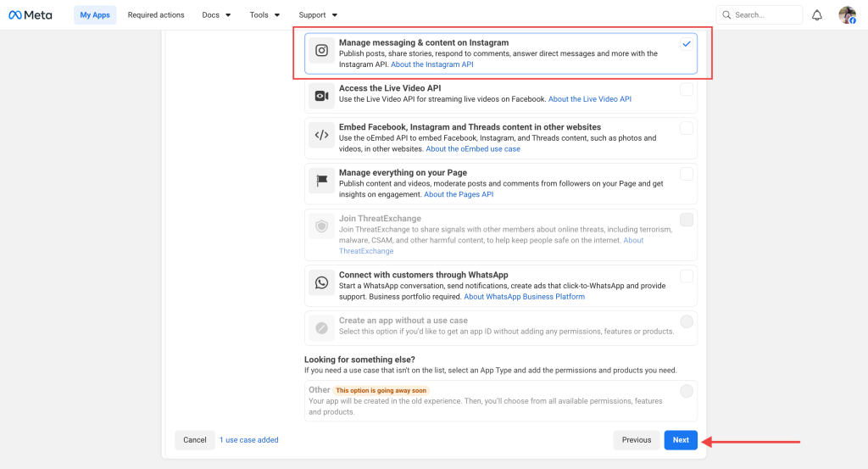Screen dimensions: 868x469
Task: Expand the Support dropdown
Action: (318, 15)
